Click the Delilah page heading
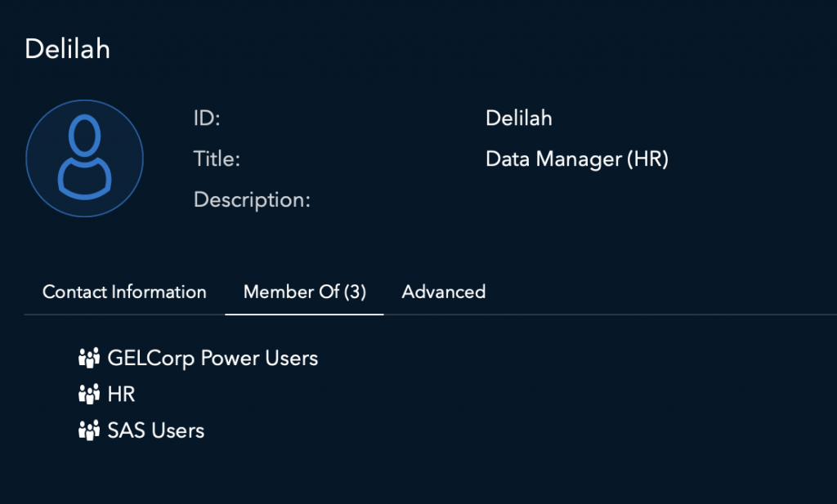 coord(67,49)
